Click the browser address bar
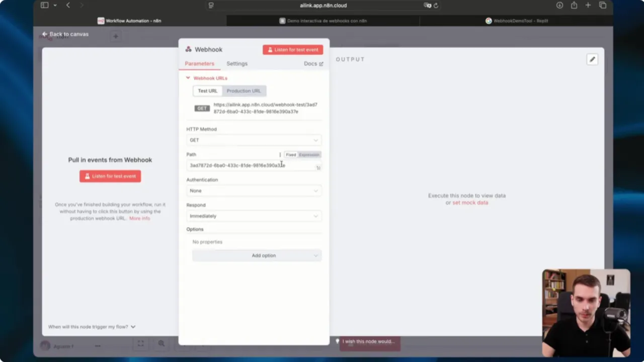 [x=323, y=6]
